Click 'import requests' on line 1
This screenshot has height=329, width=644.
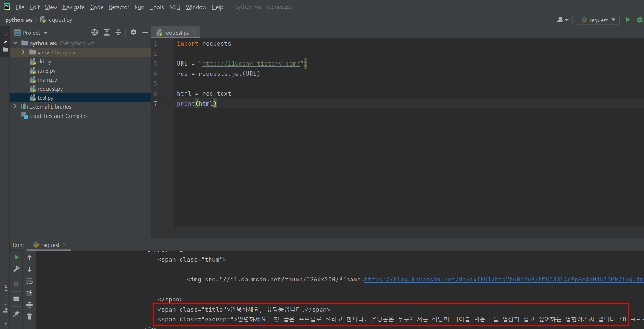pyautogui.click(x=204, y=44)
